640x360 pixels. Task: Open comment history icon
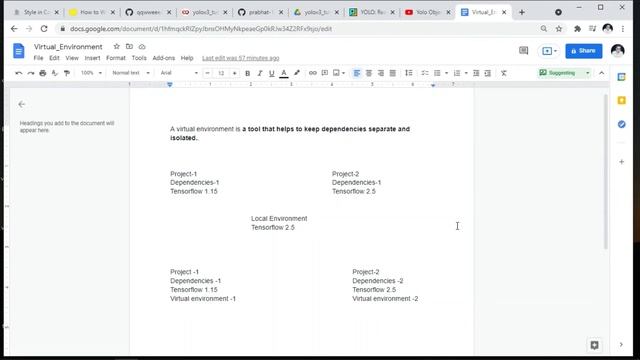[x=523, y=51]
